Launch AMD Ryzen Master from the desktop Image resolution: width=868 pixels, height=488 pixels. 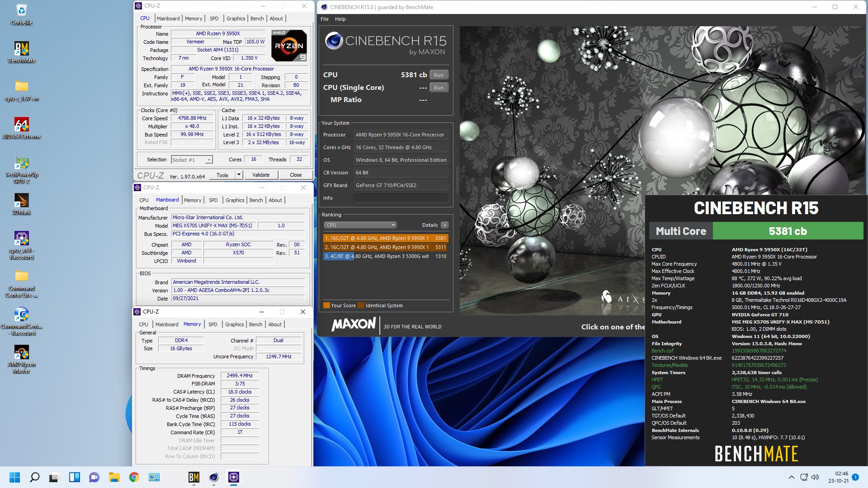[21, 359]
